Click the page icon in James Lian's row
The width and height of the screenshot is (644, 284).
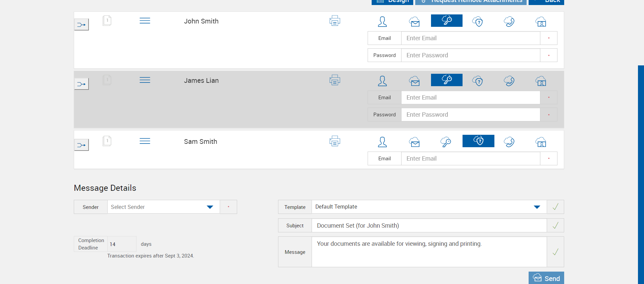coord(107,80)
